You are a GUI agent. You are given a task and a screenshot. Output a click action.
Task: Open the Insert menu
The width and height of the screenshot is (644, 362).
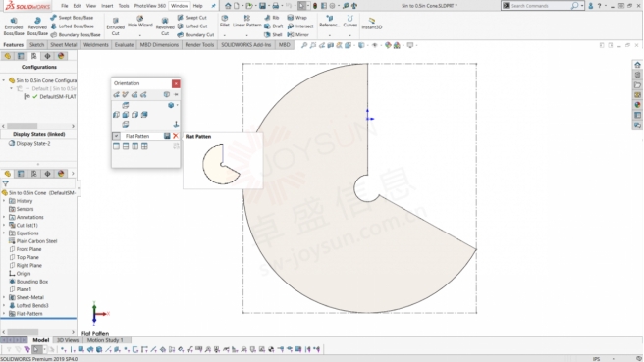point(107,6)
